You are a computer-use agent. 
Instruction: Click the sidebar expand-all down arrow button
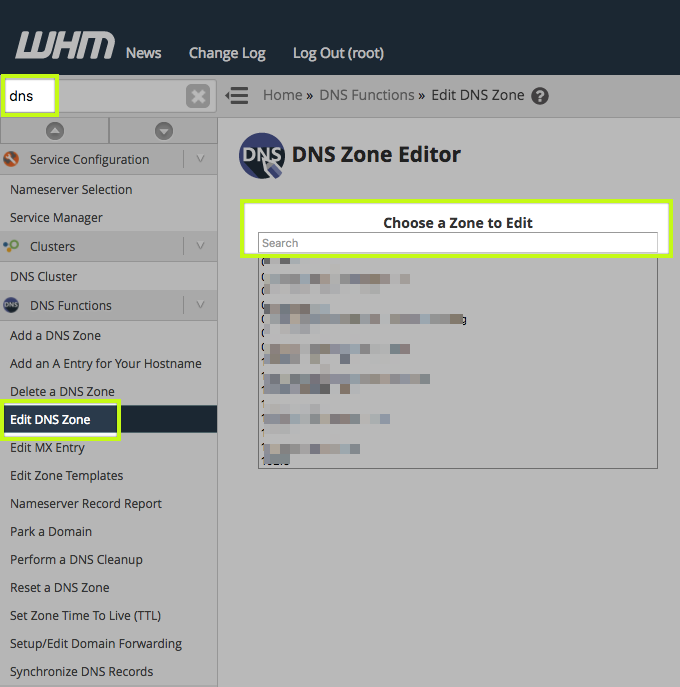164,131
